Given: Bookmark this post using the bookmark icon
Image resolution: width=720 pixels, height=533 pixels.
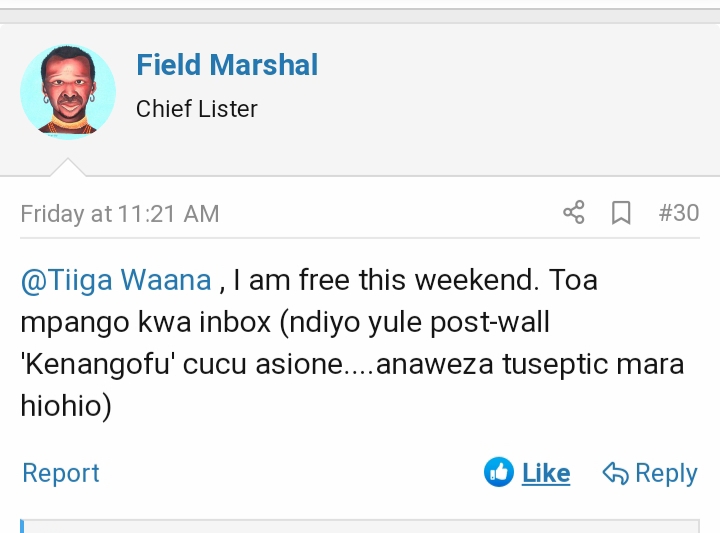Looking at the screenshot, I should click(x=621, y=213).
